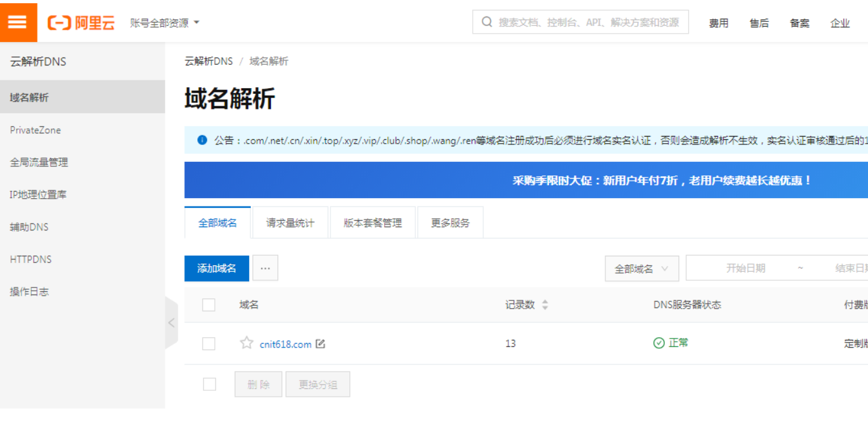Click the 域名 column header
The image size is (868, 424).
pyautogui.click(x=249, y=304)
